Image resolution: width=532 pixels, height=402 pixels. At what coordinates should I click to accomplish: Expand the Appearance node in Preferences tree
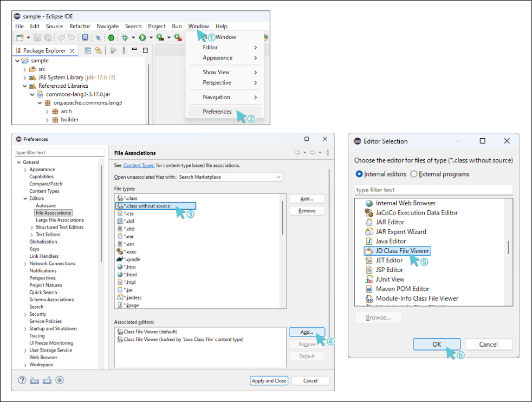(x=25, y=170)
